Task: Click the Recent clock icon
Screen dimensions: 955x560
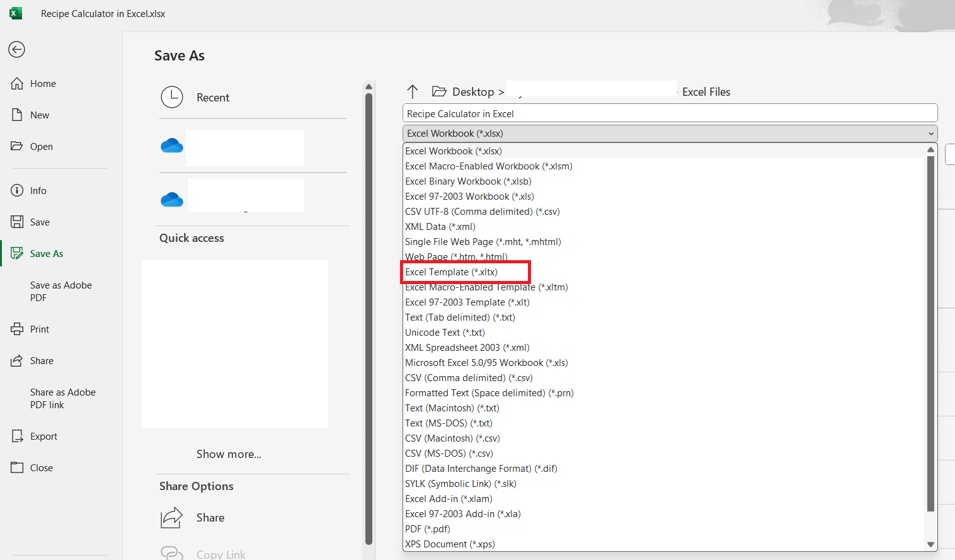Action: pyautogui.click(x=172, y=97)
